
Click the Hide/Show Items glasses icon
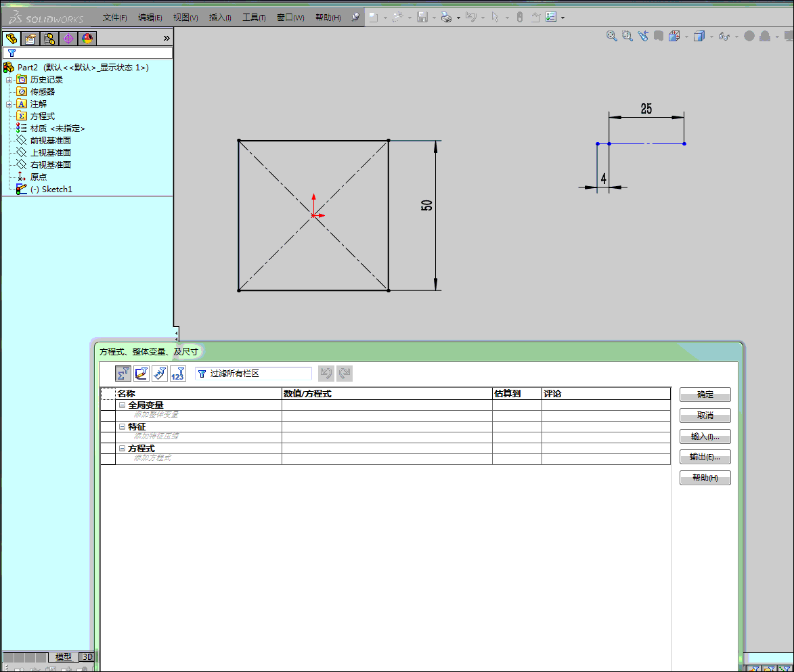pos(724,37)
